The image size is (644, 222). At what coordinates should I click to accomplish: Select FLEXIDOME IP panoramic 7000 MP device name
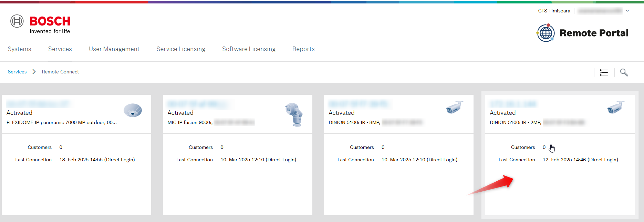[62, 122]
